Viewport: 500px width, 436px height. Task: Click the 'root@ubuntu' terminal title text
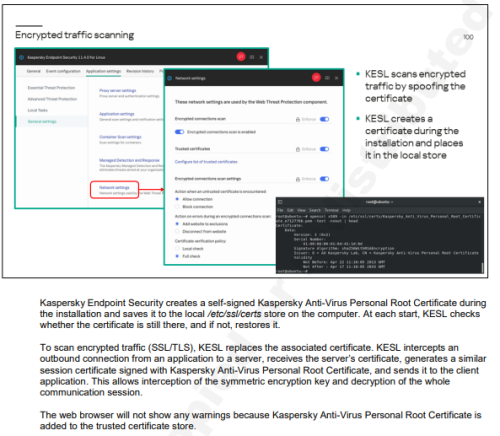point(379,202)
